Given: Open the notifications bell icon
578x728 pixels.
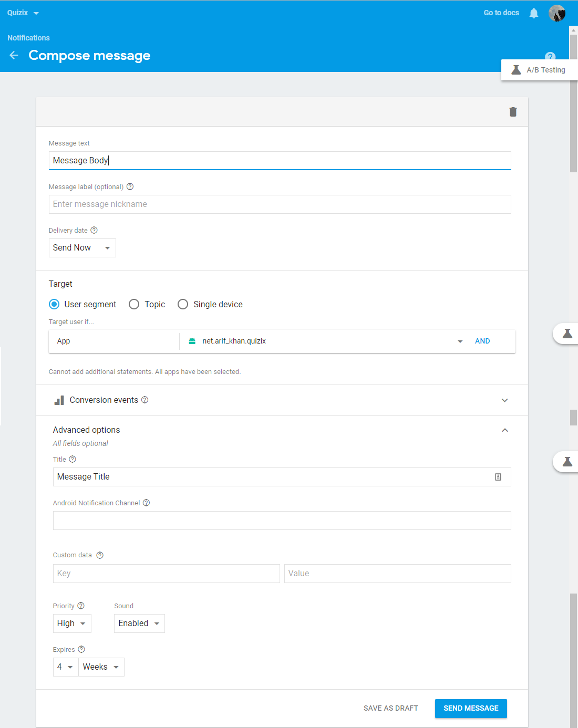Looking at the screenshot, I should (x=533, y=13).
